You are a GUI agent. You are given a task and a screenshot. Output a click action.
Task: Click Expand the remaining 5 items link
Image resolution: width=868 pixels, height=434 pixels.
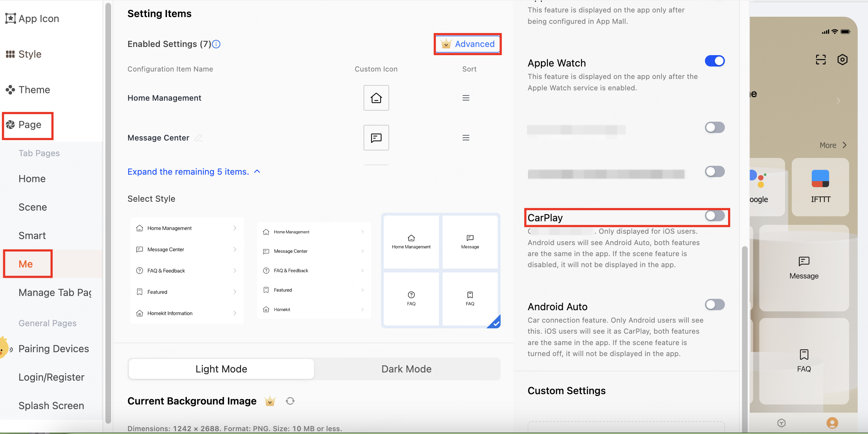pyautogui.click(x=188, y=172)
